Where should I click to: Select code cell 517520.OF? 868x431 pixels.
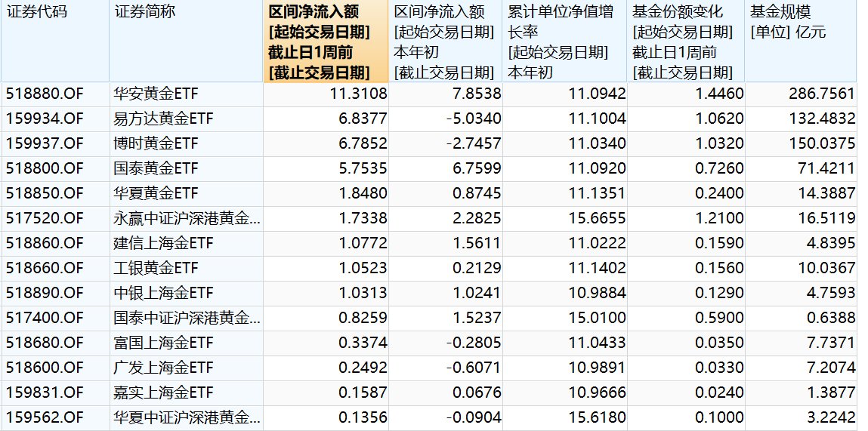coord(45,218)
